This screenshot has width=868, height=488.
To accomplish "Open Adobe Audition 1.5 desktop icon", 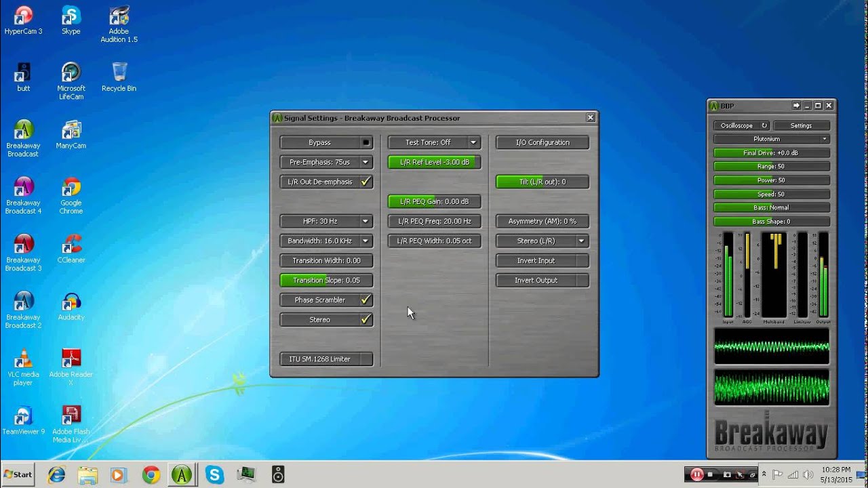I will (x=119, y=24).
